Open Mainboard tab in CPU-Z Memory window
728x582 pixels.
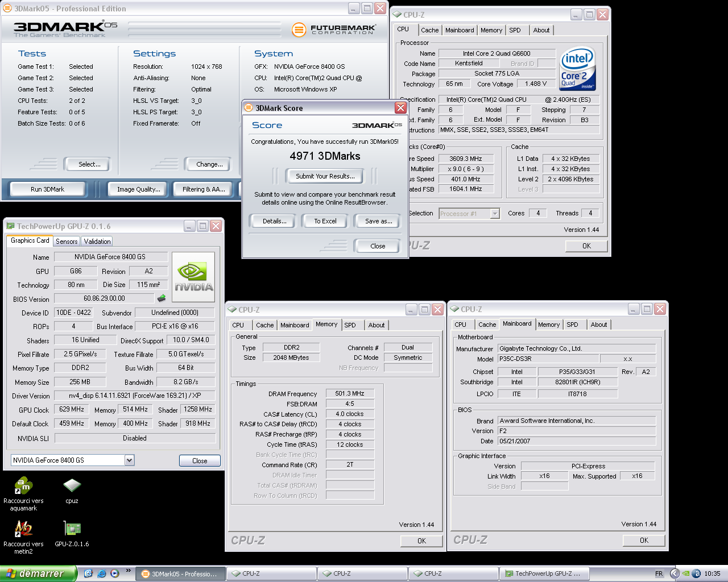[295, 325]
